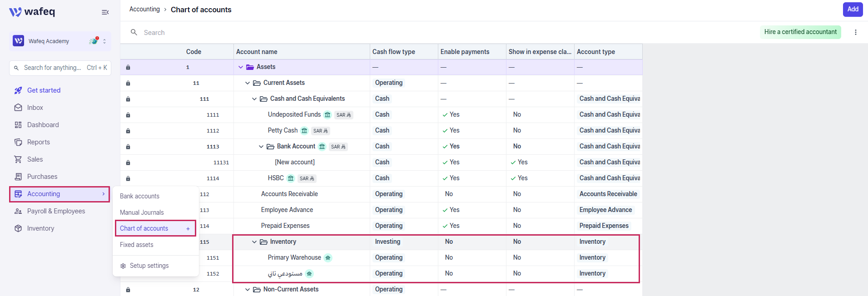Click the bank icon next to Undeposited Funds
The width and height of the screenshot is (868, 296).
tap(327, 115)
